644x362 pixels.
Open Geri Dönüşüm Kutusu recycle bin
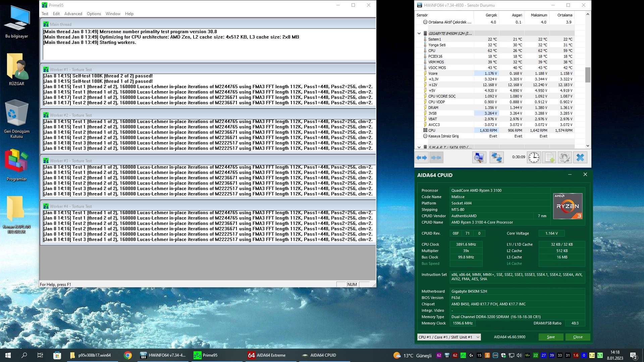point(17,119)
